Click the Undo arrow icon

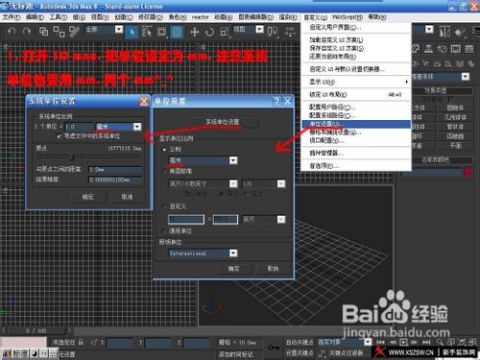(11, 32)
